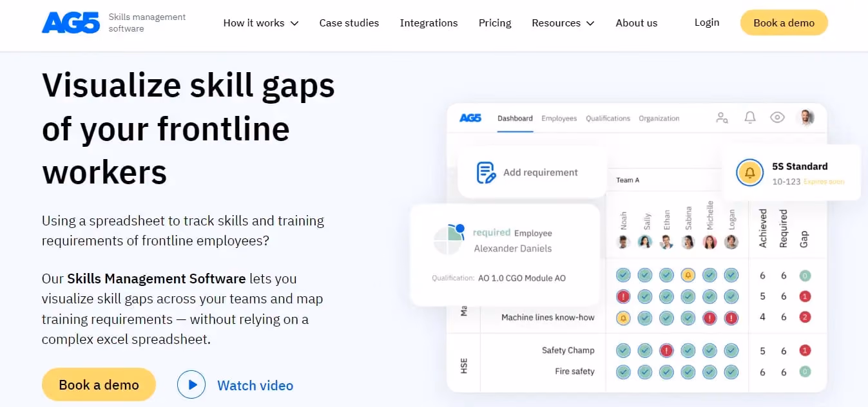Click Michelle's avatar in Team A
The image size is (868, 407).
[709, 242]
